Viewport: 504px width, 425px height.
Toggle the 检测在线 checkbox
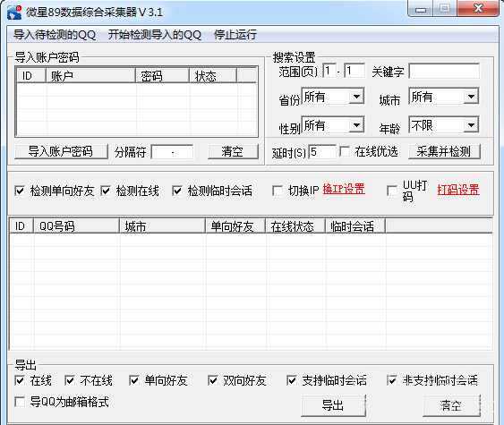106,191
